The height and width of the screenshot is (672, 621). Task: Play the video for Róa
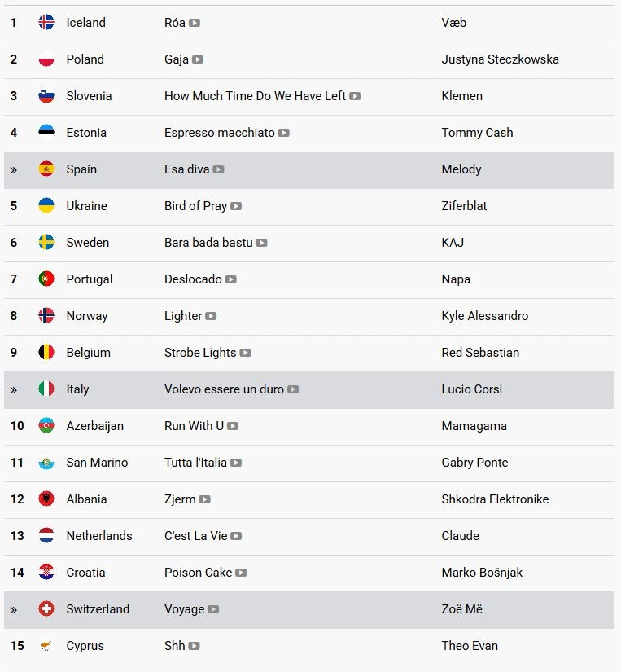195,23
